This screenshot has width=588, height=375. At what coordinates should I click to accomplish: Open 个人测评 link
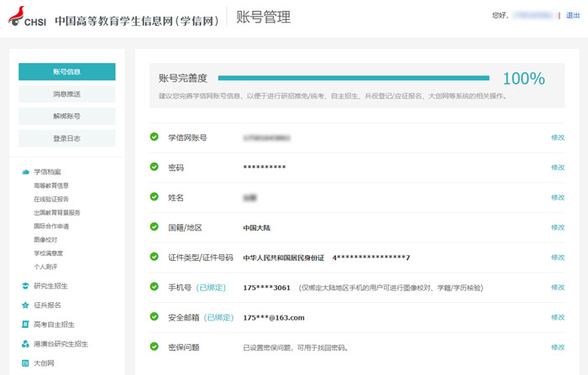45,267
